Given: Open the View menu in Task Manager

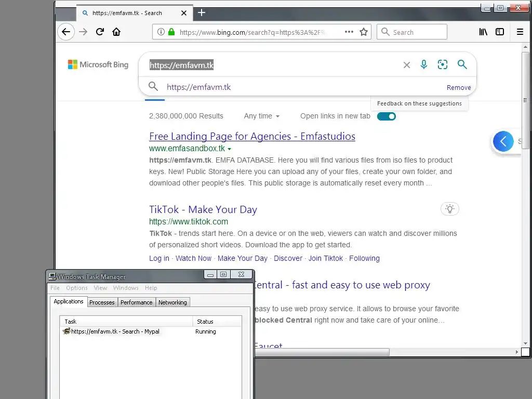Looking at the screenshot, I should (100, 288).
